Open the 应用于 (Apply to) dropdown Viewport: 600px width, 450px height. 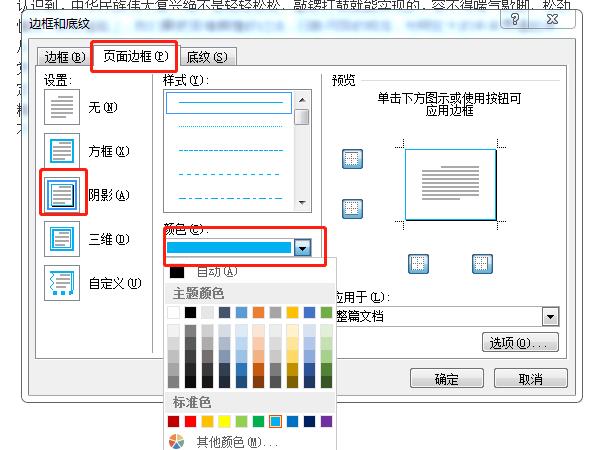coord(549,317)
